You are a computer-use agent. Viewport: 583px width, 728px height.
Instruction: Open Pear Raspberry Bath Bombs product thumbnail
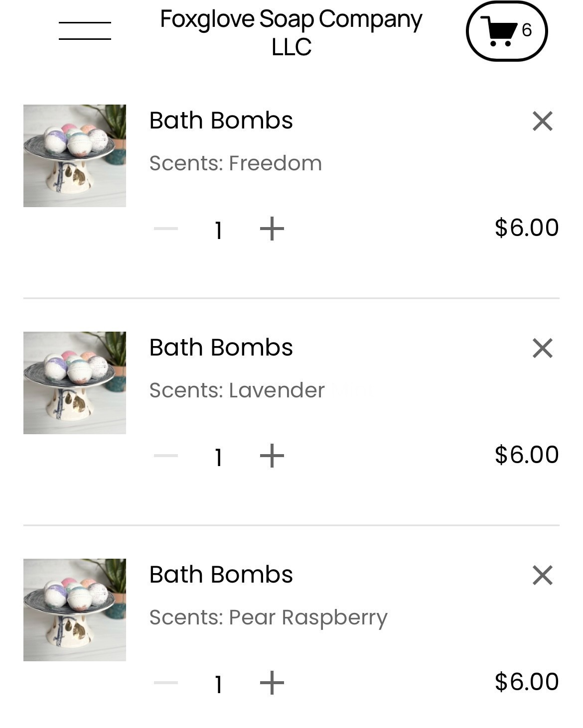coord(75,610)
